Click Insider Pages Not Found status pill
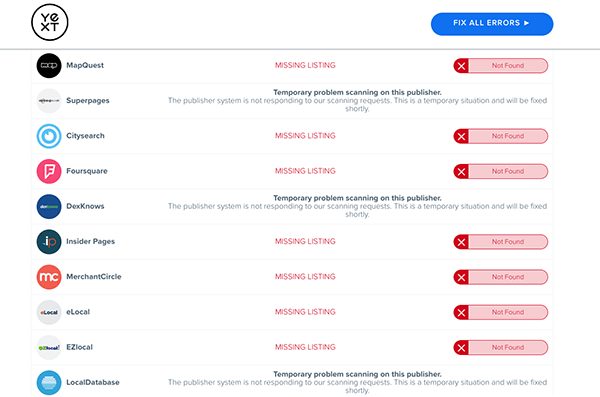The image size is (600, 397). pyautogui.click(x=501, y=242)
